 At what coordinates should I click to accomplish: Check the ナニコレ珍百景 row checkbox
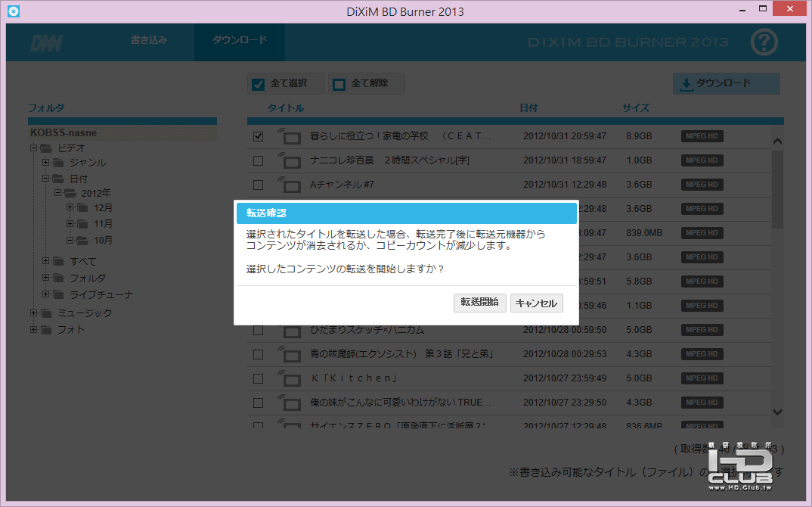(x=259, y=160)
